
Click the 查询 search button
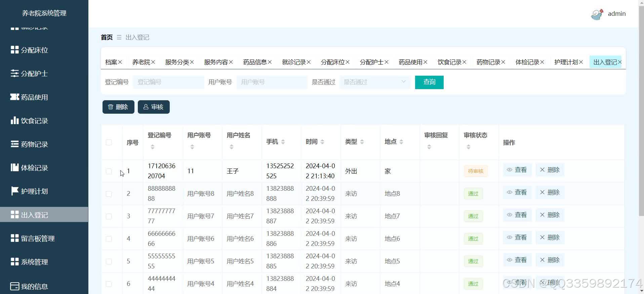429,82
